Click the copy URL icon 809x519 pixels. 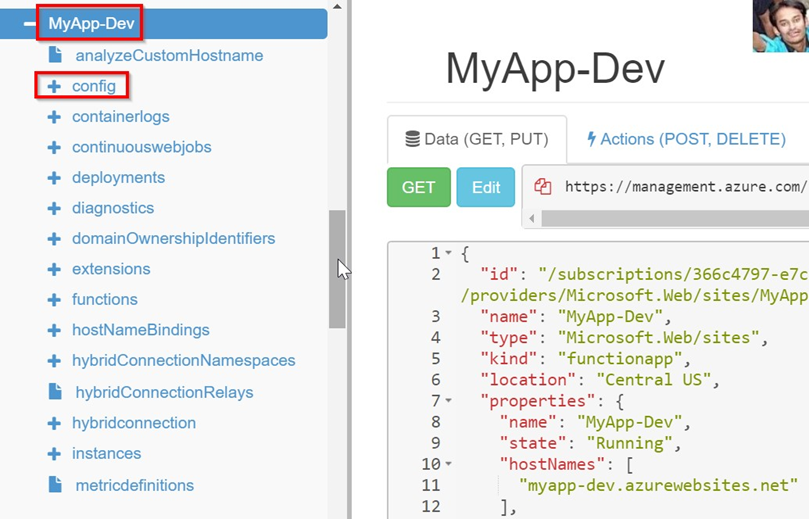[x=543, y=187]
